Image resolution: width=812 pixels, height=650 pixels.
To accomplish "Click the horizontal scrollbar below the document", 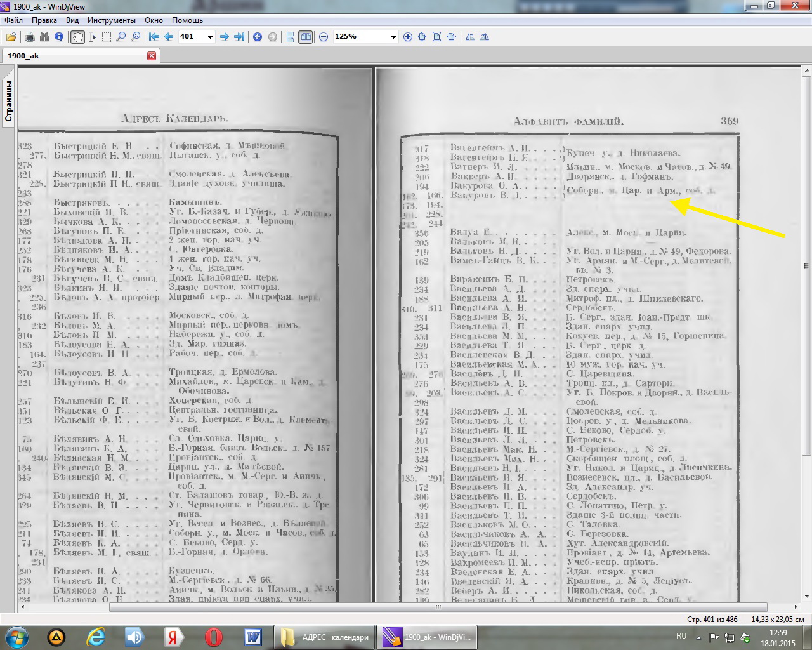I will pos(438,607).
